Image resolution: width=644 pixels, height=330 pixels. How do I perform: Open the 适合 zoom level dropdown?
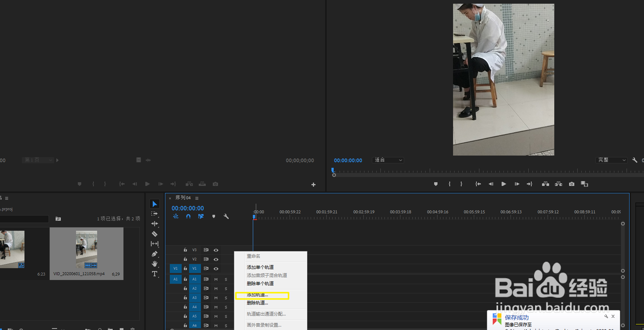388,160
